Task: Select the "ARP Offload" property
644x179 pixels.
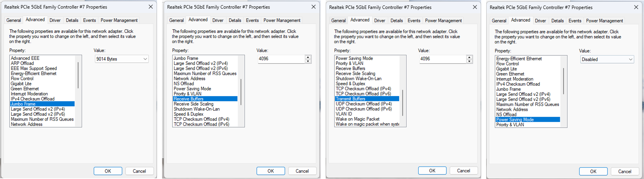Action: [22, 63]
